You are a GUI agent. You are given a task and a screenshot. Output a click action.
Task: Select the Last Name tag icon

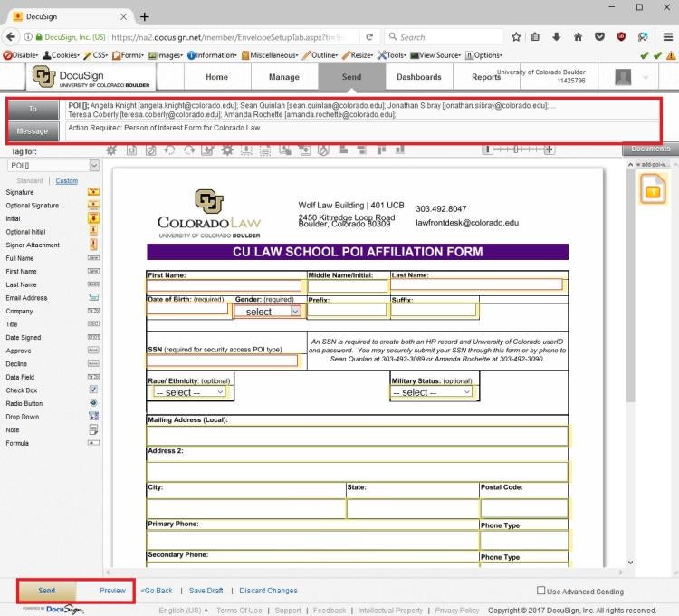pyautogui.click(x=93, y=284)
